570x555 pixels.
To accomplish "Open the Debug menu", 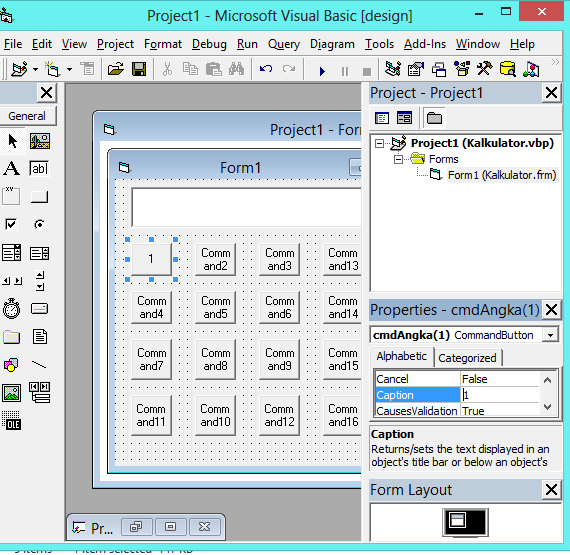I will pos(209,44).
